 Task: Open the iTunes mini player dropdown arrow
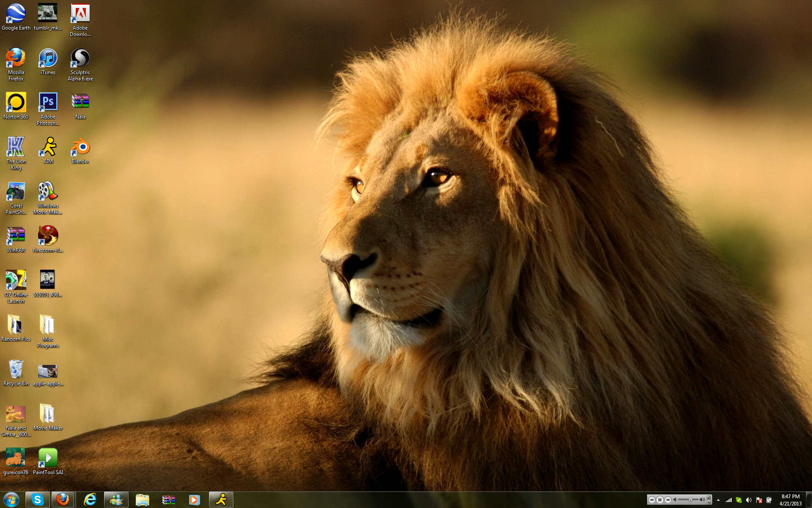[708, 502]
